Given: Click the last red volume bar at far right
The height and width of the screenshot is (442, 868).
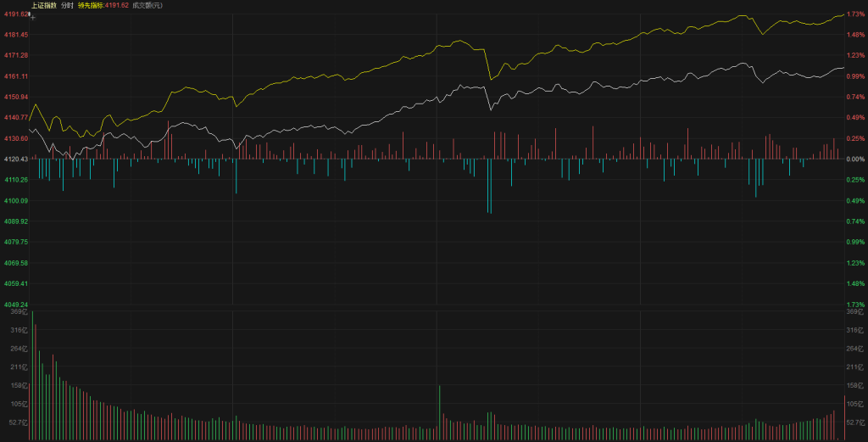Looking at the screenshot, I should coord(844,417).
